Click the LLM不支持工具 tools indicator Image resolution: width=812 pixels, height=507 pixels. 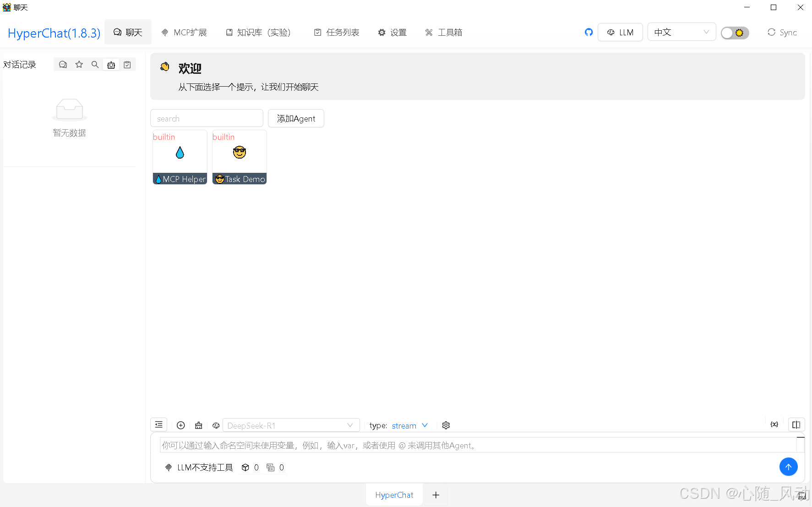pos(199,467)
